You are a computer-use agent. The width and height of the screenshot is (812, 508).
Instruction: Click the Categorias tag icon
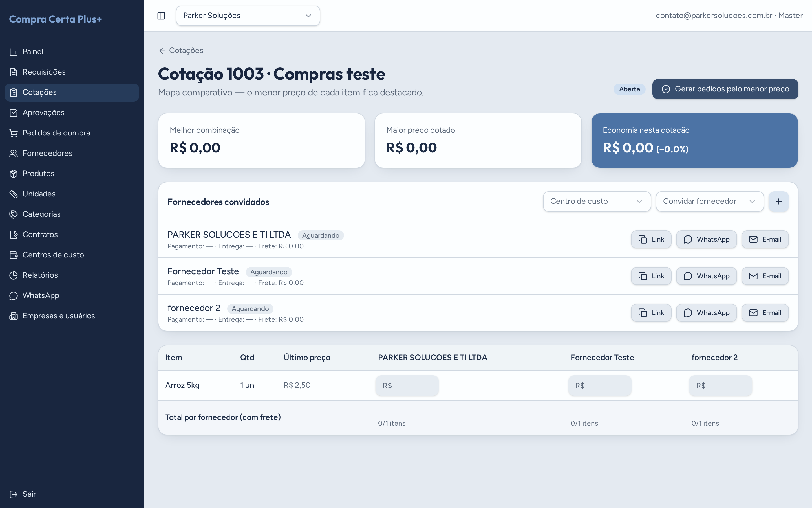click(x=14, y=214)
